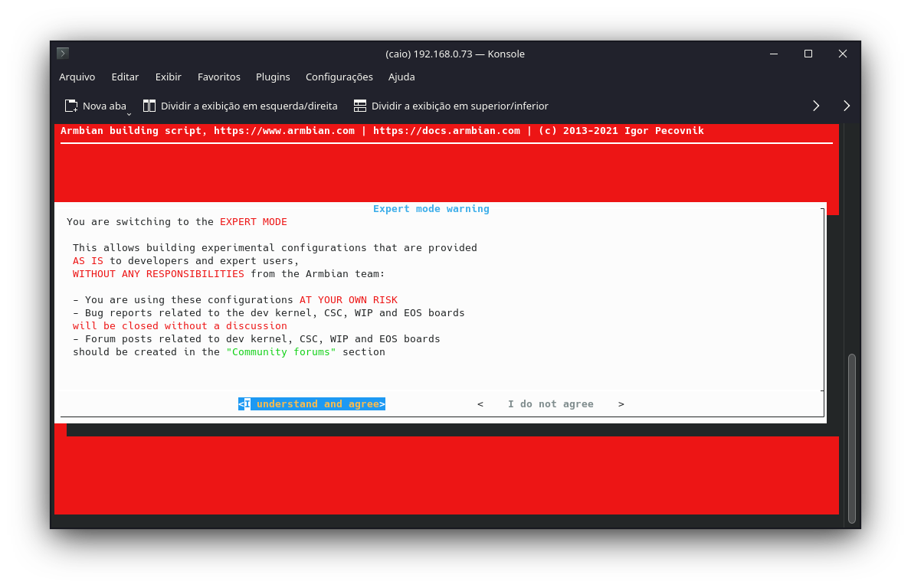Open the Plugins menu
The height and width of the screenshot is (588, 911).
tap(273, 77)
